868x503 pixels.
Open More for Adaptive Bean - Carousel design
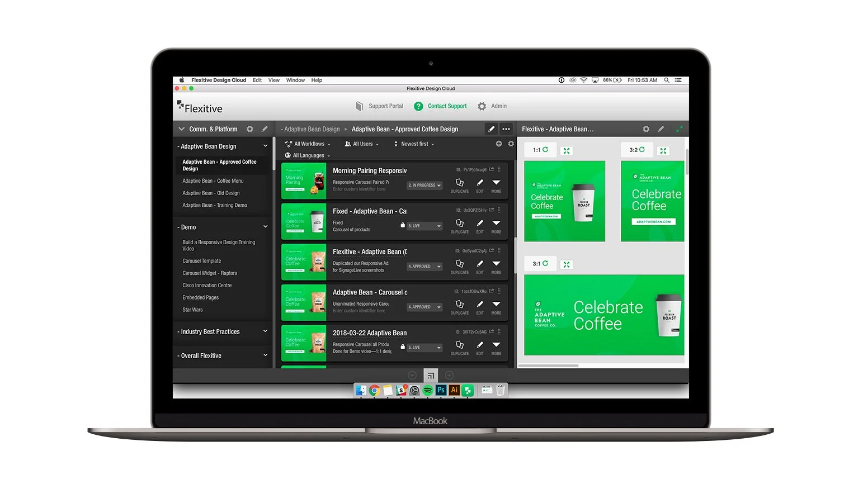496,307
